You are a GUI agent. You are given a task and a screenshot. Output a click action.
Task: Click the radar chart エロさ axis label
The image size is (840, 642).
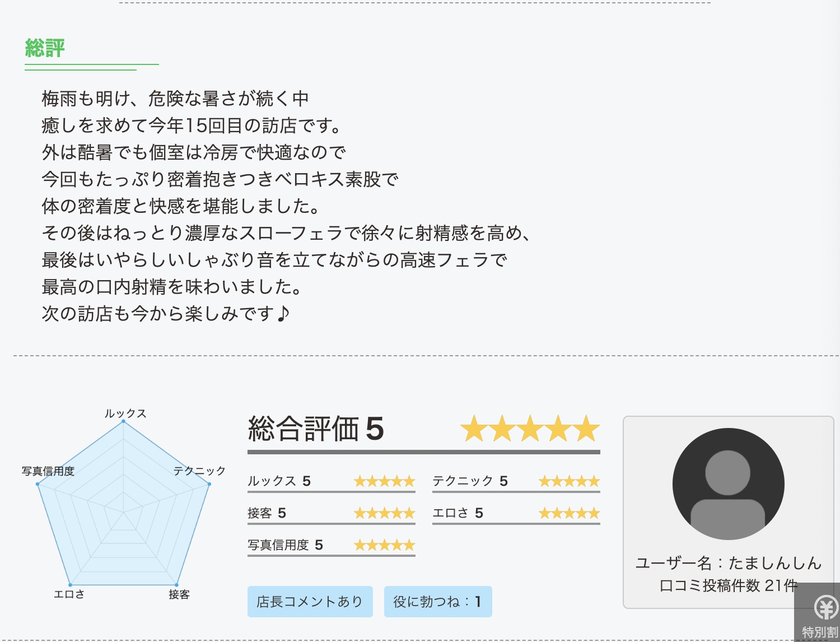point(69,594)
